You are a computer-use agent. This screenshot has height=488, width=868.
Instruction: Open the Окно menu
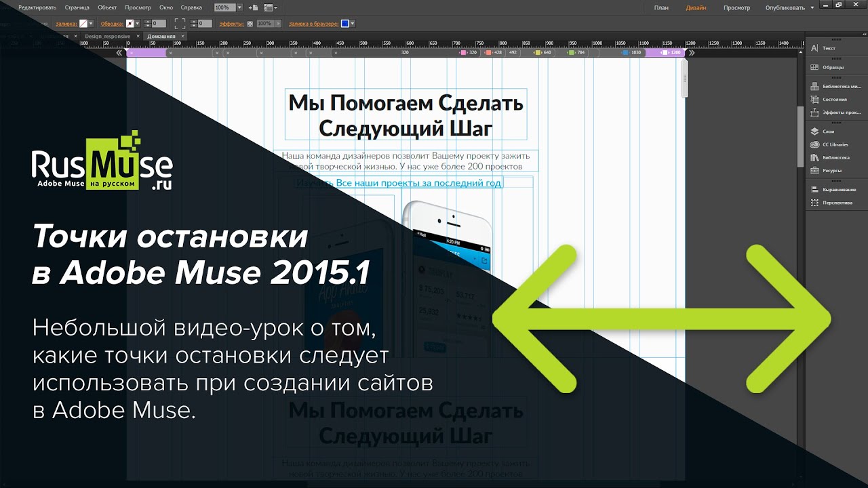coord(166,7)
